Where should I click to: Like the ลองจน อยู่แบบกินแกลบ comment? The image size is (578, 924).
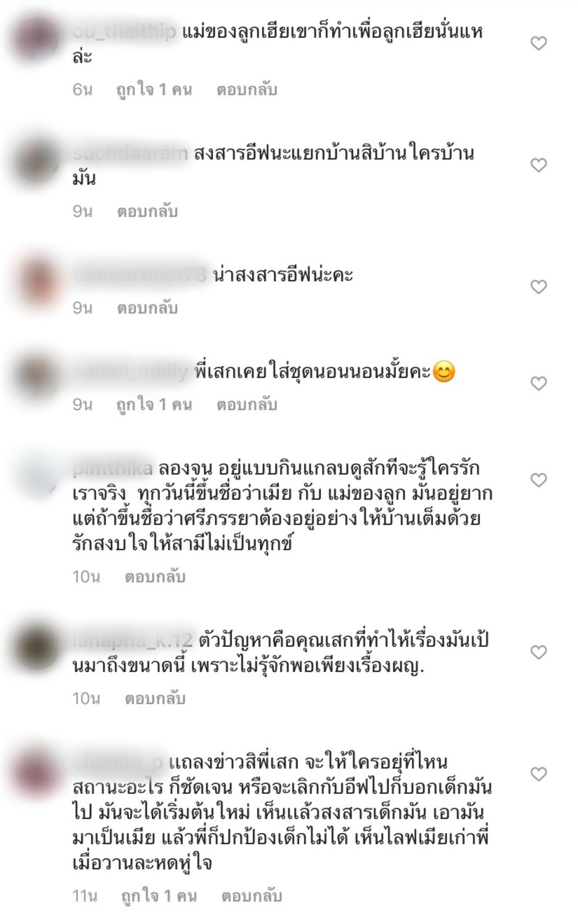coord(538,480)
